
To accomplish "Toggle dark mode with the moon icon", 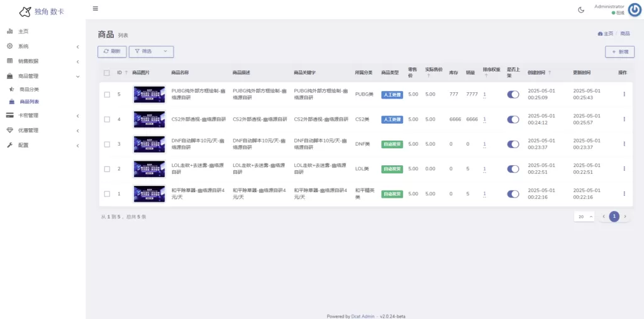I will pos(581,9).
